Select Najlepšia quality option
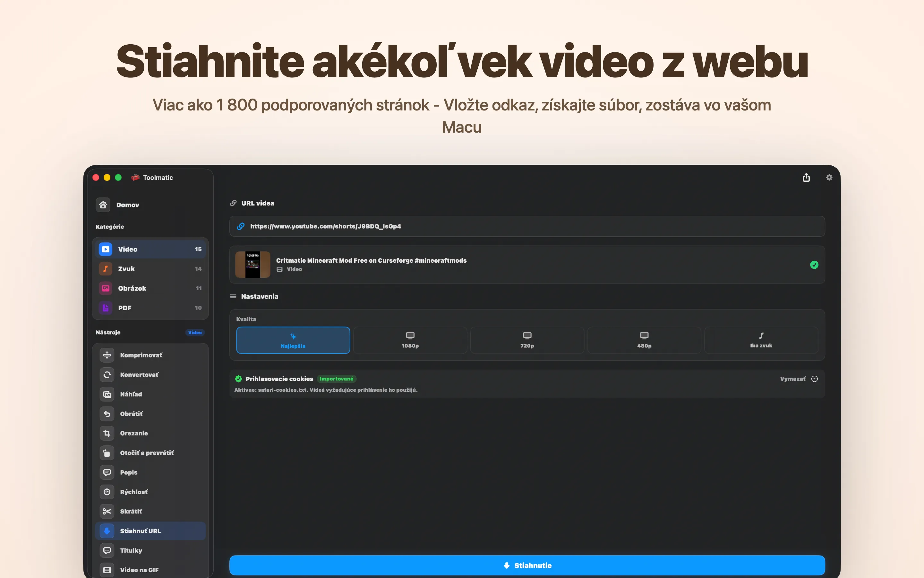The height and width of the screenshot is (578, 924). 293,340
